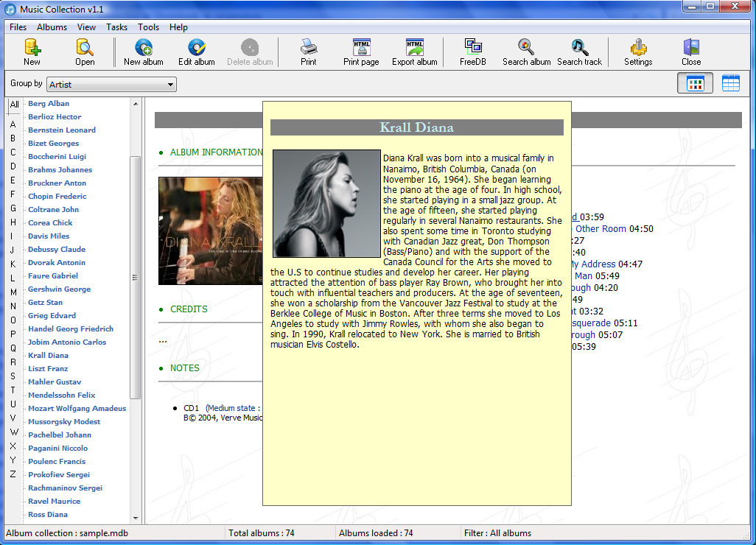Open the FreeDB lookup tool
This screenshot has height=545, width=756.
click(472, 52)
